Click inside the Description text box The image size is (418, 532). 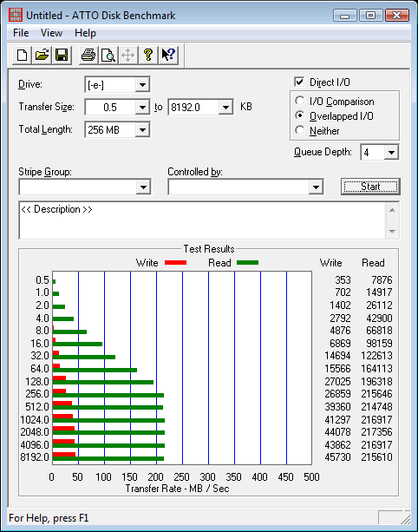(203, 220)
